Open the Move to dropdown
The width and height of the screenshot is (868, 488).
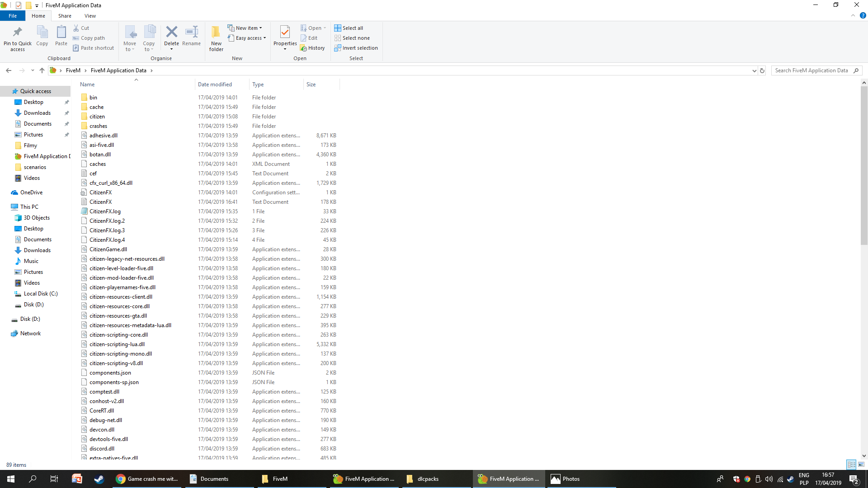tap(130, 38)
